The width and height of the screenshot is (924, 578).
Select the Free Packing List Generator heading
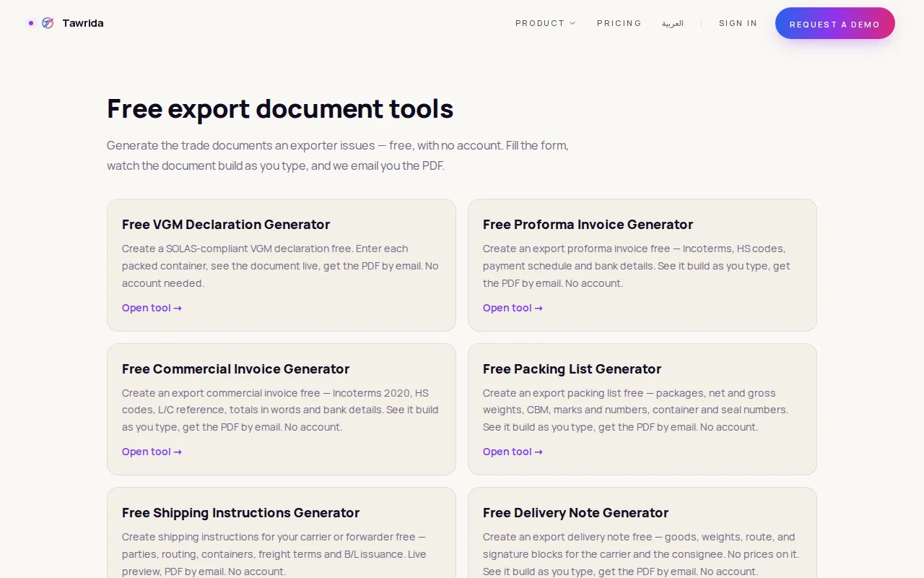(572, 368)
